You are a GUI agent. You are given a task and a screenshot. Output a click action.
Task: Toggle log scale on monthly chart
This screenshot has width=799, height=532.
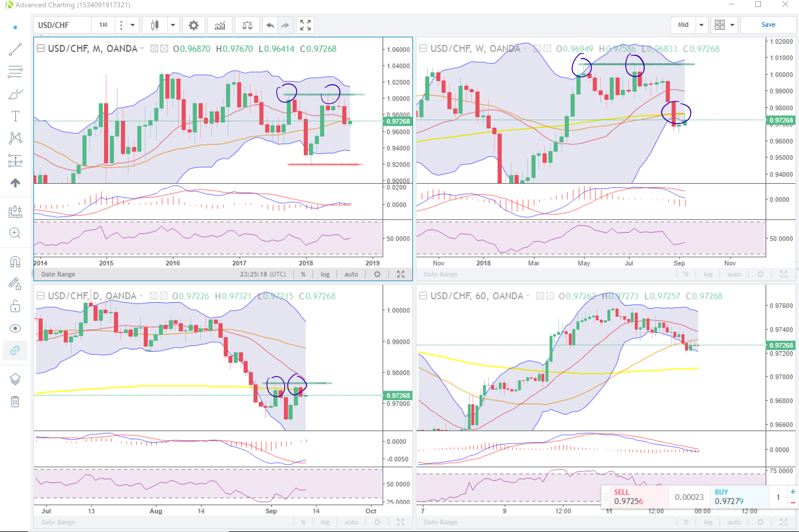325,274
